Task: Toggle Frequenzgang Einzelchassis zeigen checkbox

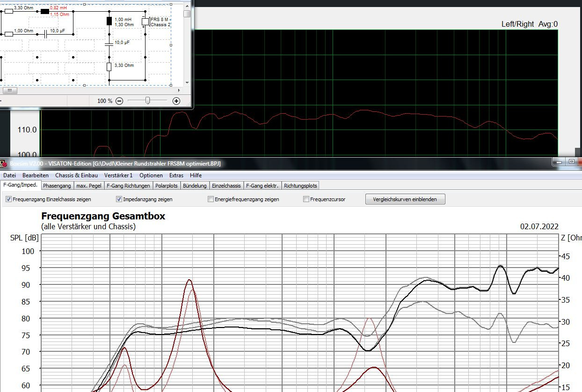Action: pos(8,199)
